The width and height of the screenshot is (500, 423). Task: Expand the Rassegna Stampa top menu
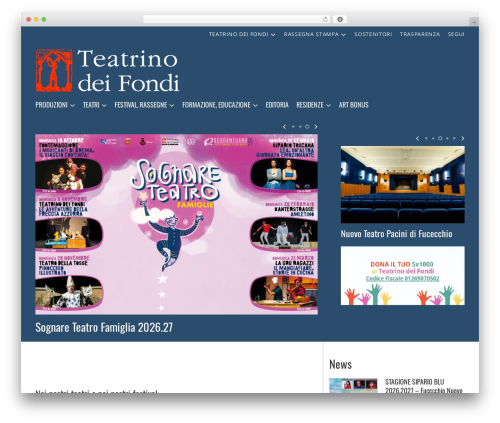pyautogui.click(x=315, y=34)
